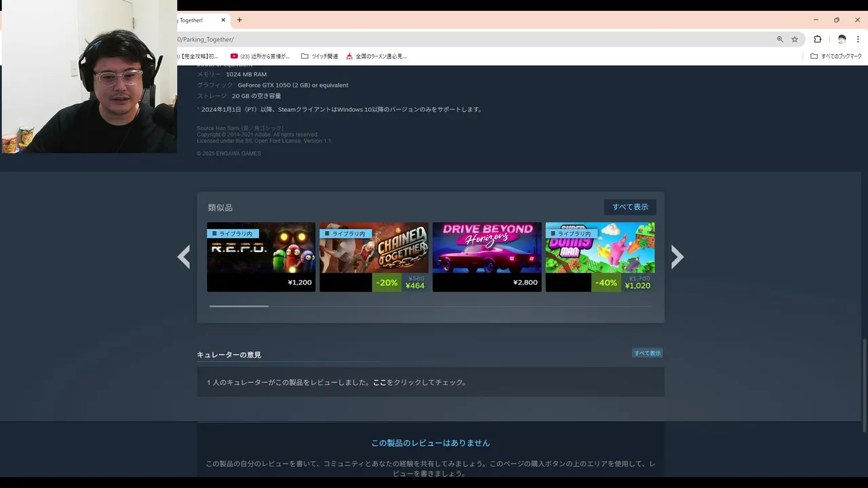Open the Chrome profile avatar

click(842, 39)
